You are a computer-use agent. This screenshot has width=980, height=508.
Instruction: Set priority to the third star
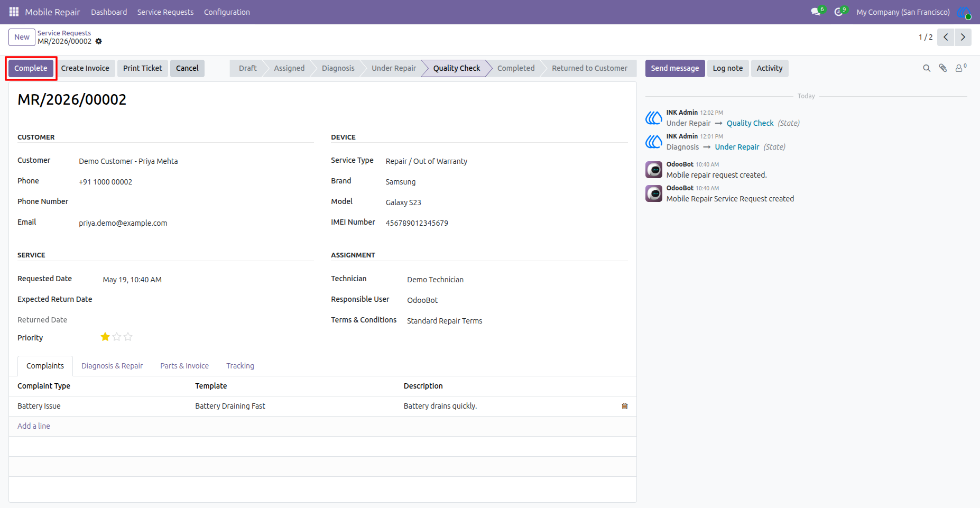128,337
